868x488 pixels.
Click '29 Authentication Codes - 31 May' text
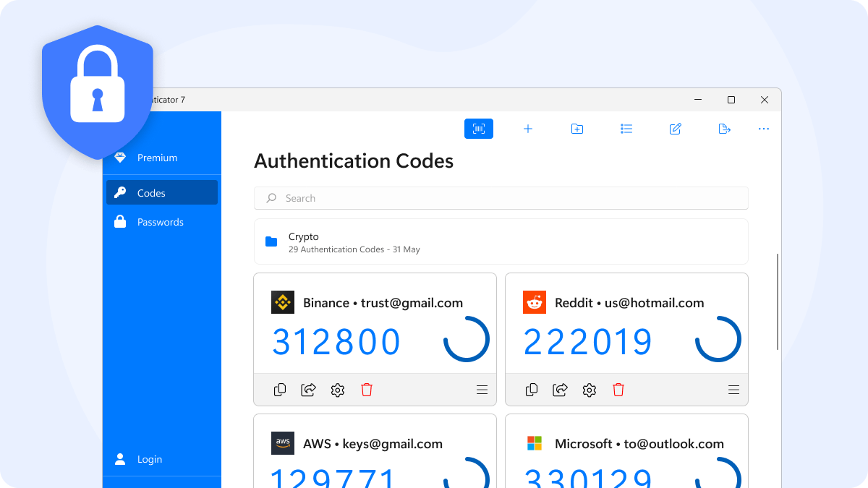[354, 249]
